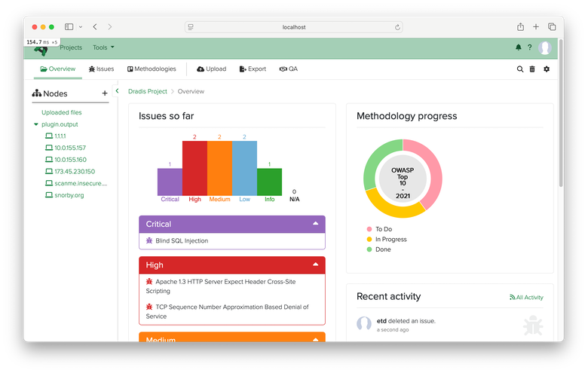Screen dimensions: 588x373
Task: Collapse the Medium issues panel
Action: tap(316, 339)
